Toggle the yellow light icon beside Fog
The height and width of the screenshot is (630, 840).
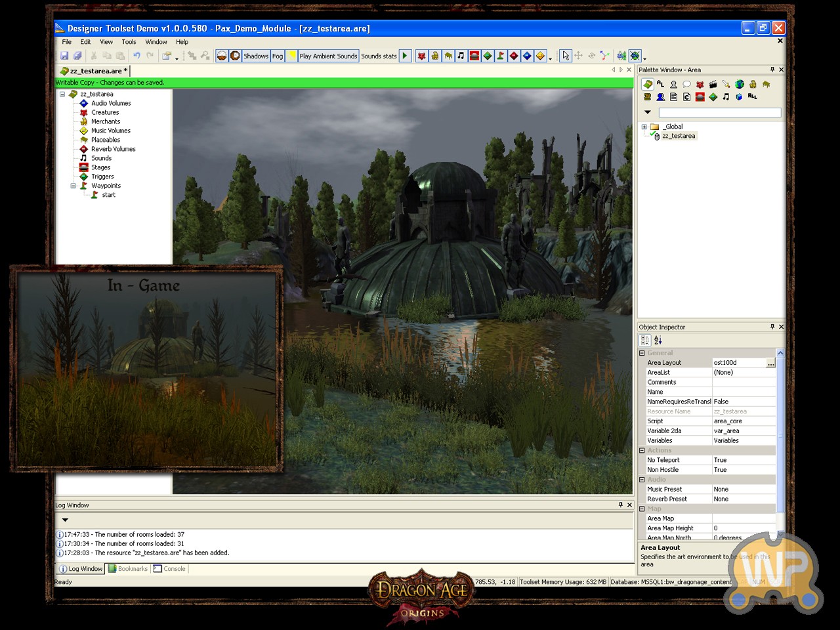292,56
